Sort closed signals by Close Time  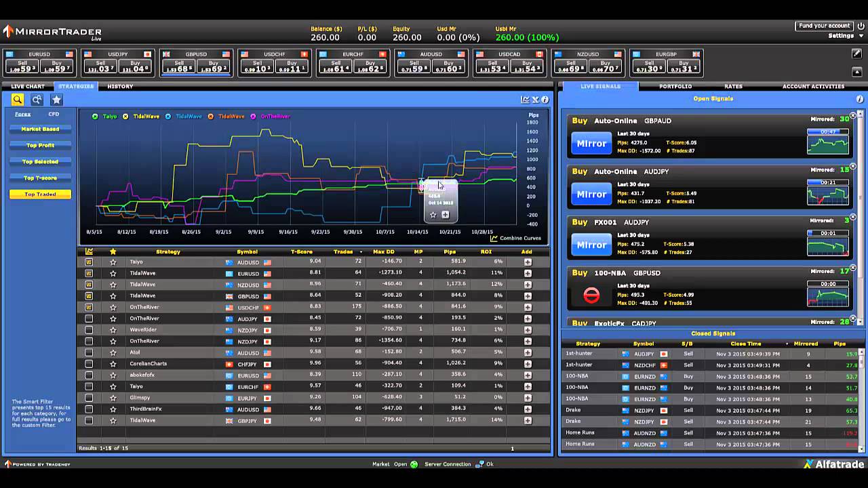tap(745, 344)
